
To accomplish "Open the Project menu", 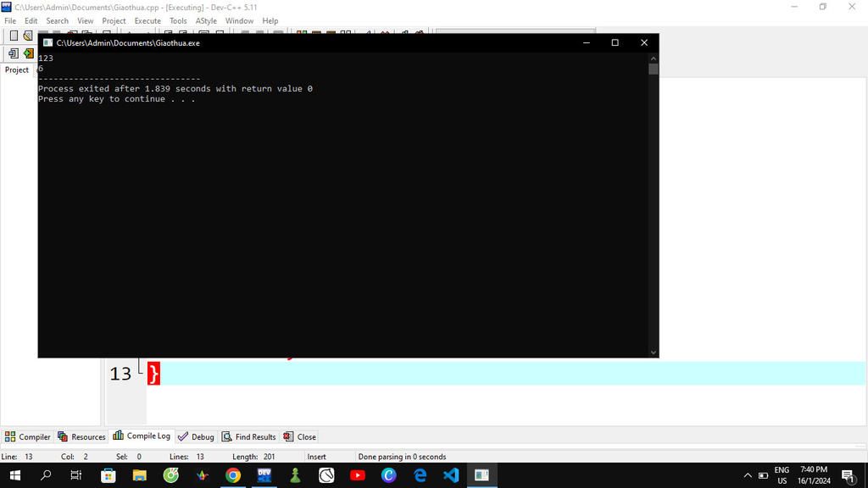I will [114, 21].
